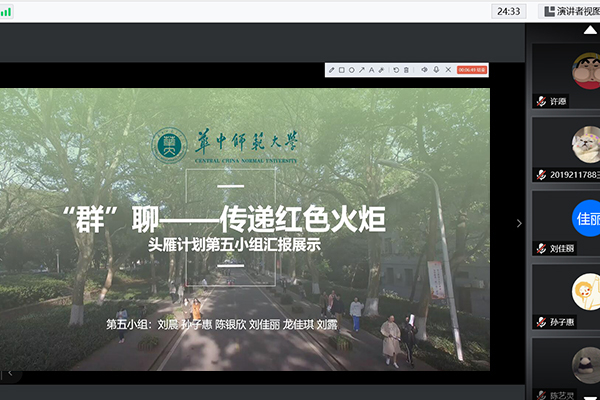The height and width of the screenshot is (400, 600).
Task: Select the pen drawing tool in annotation toolbar
Action: tap(332, 70)
